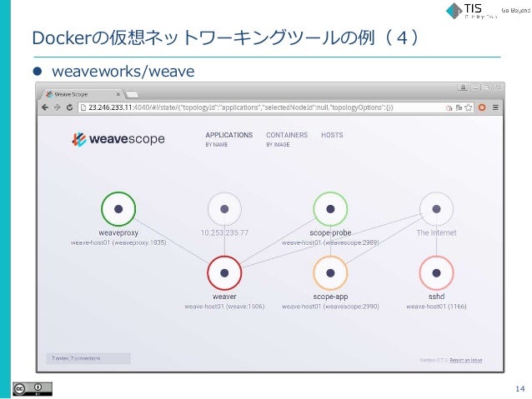Click the Creative Commons license badge
This screenshot has width=532, height=399.
tap(33, 389)
